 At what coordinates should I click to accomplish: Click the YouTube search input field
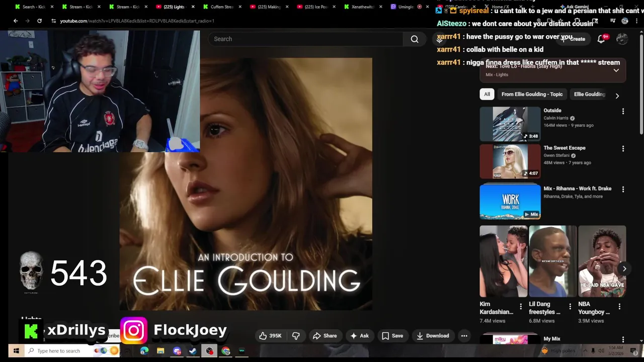(306, 39)
